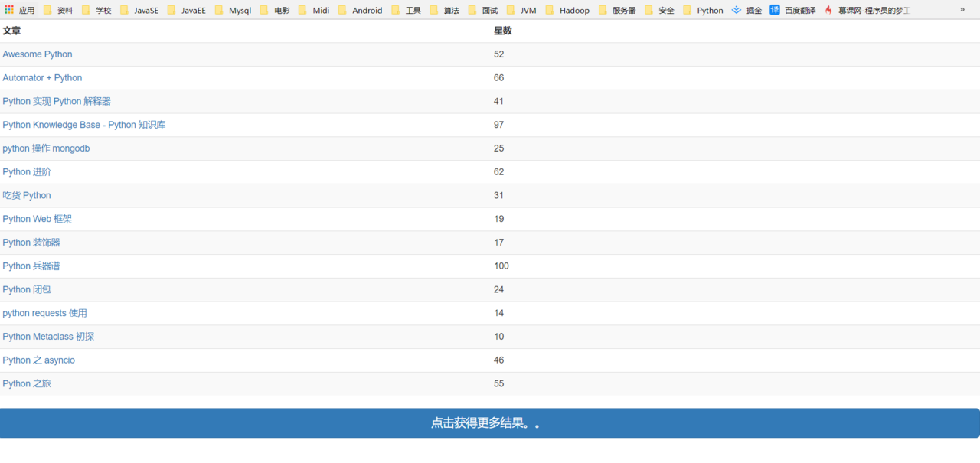
Task: Select star count 100 in 兵器谱 row
Action: pos(501,266)
